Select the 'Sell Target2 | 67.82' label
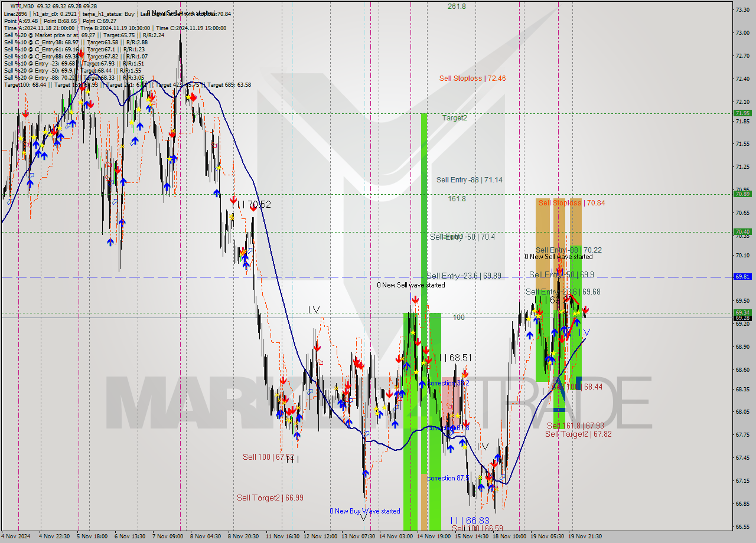This screenshot has width=756, height=543. (x=578, y=434)
